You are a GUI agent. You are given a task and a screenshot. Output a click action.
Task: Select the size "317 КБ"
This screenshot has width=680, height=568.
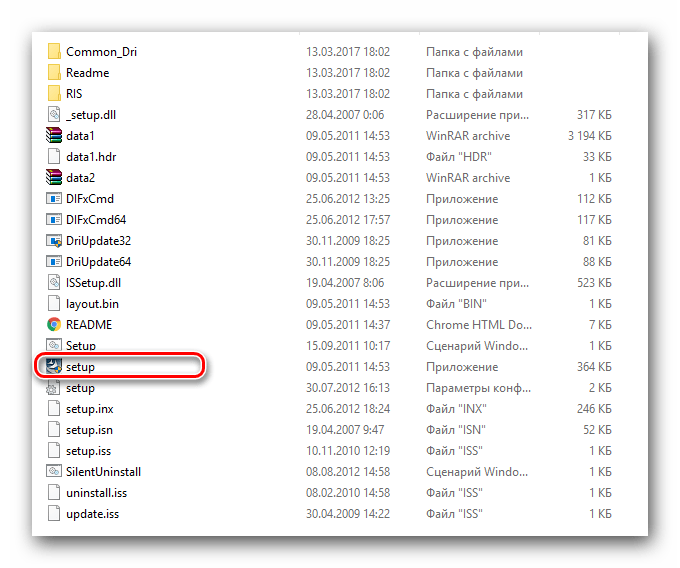(x=594, y=114)
